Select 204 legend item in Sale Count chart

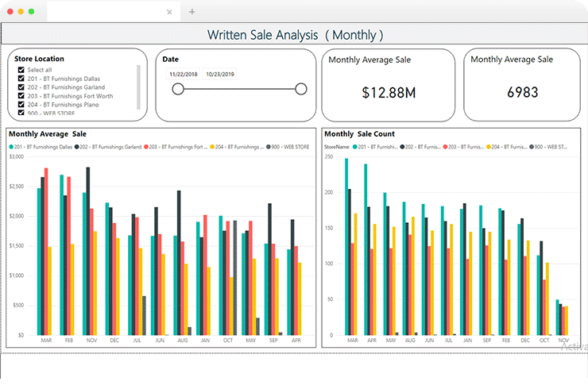click(x=507, y=147)
